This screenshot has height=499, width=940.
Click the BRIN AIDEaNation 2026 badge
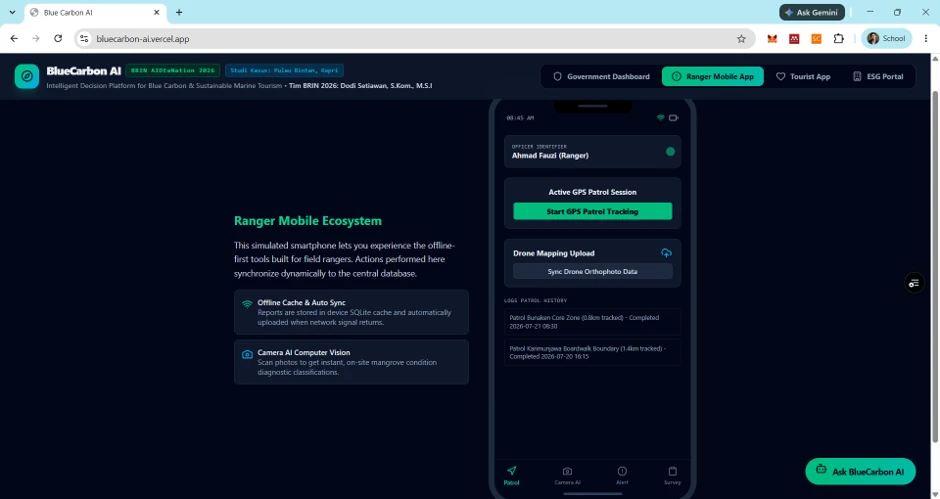tap(173, 70)
